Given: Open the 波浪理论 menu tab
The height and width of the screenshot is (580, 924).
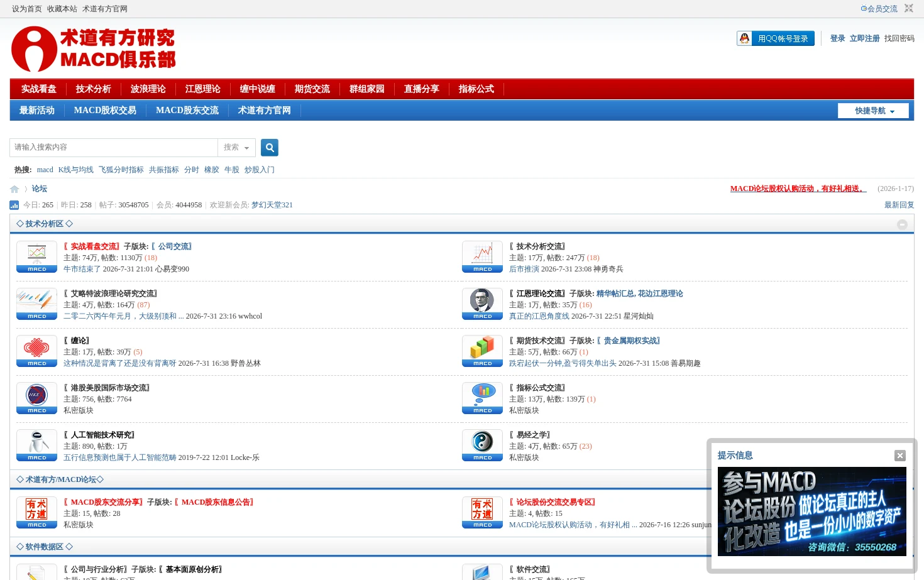Looking at the screenshot, I should [148, 89].
